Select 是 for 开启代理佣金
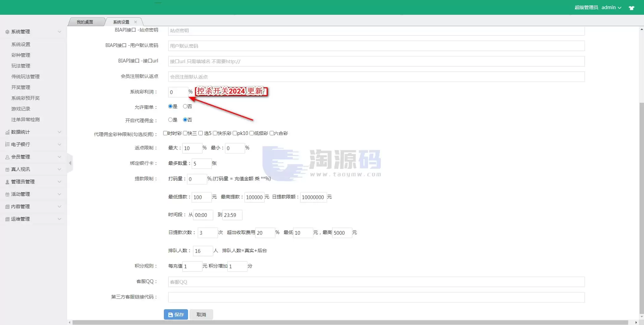This screenshot has width=644, height=325. [x=170, y=120]
